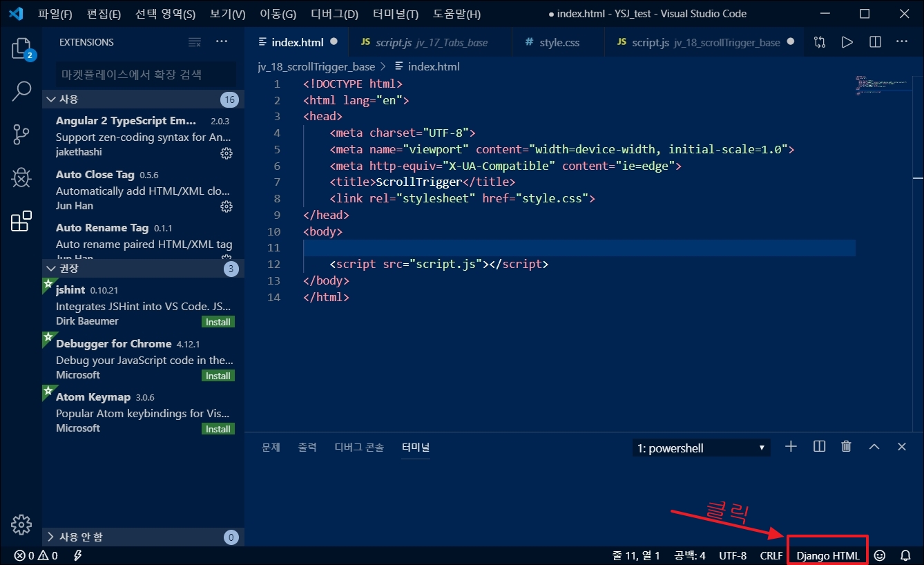Open the 보기(V) menu
Image resolution: width=924 pixels, height=565 pixels.
pos(227,14)
